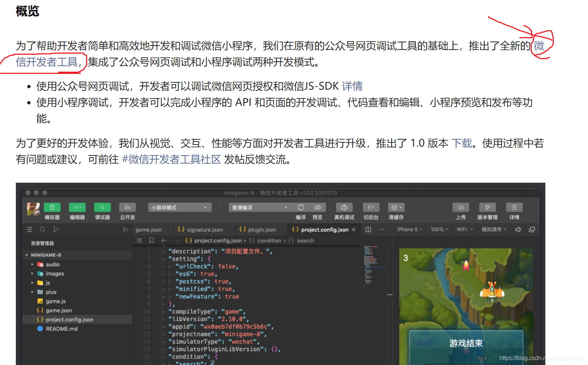Click the 真机调试 bug icon

344,207
